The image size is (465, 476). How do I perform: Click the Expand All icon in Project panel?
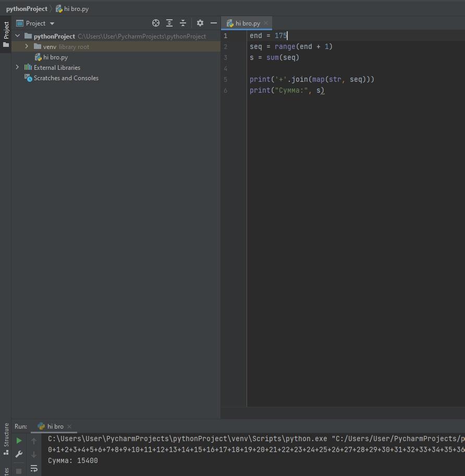point(169,23)
